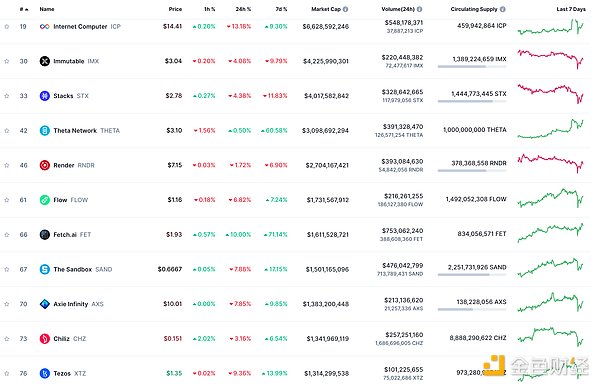Click the Immutable IMX coin logo
The height and width of the screenshot is (387, 600).
(45, 61)
